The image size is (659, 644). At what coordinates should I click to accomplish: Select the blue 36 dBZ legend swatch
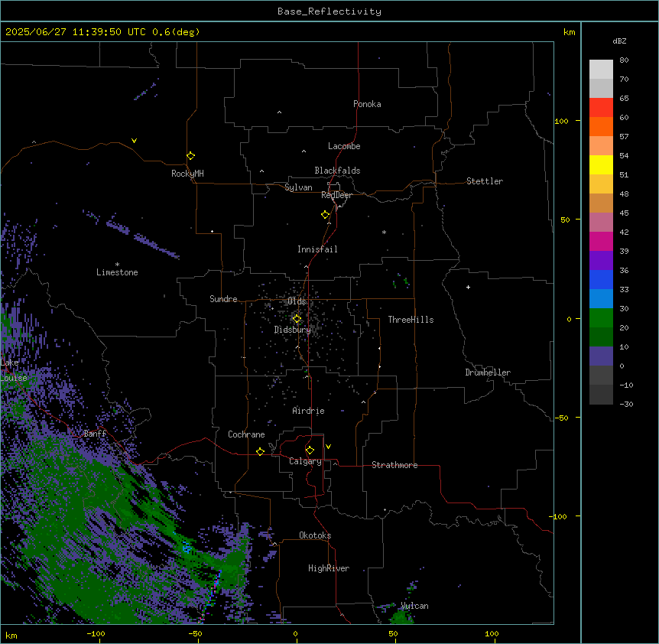[x=601, y=279]
